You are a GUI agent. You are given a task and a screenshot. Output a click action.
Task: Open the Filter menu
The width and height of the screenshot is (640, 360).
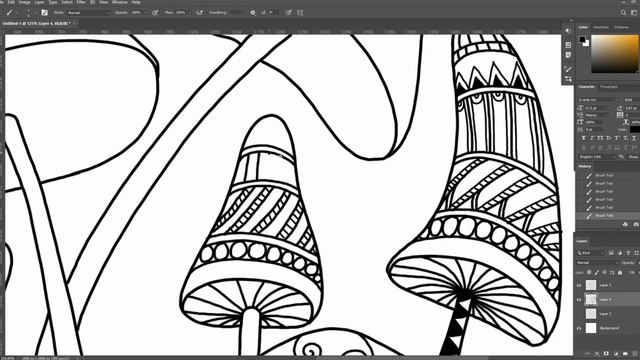pos(81,2)
